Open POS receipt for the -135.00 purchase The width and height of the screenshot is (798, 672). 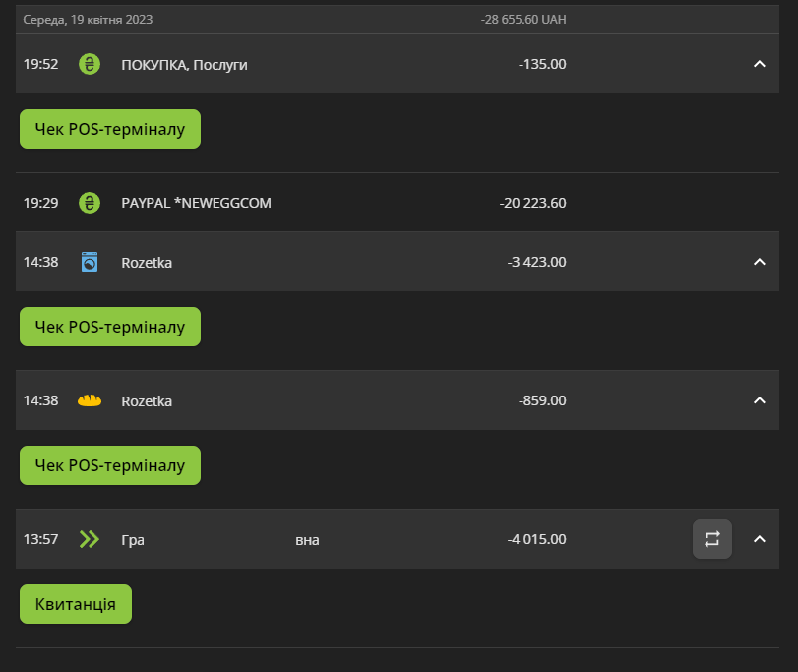(110, 129)
